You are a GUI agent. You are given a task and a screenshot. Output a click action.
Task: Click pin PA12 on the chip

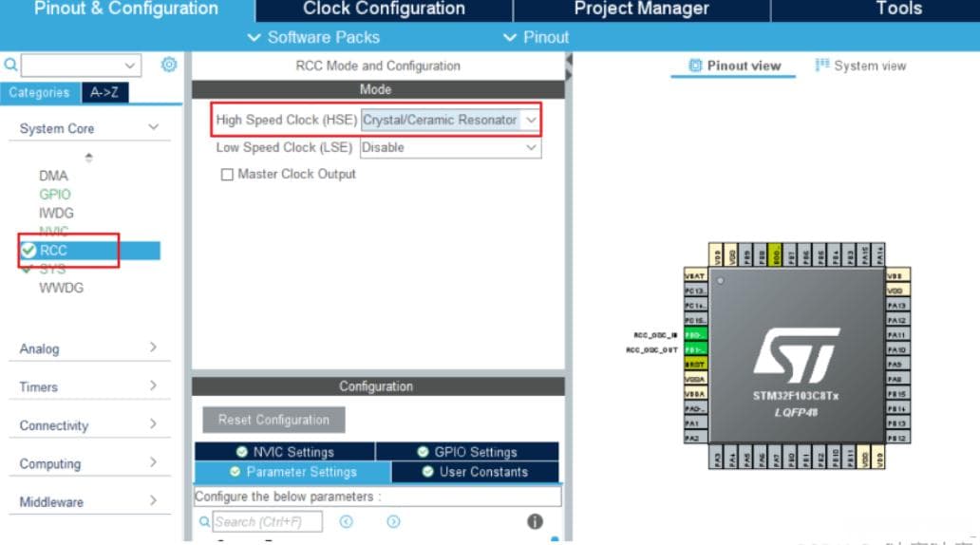coord(898,320)
